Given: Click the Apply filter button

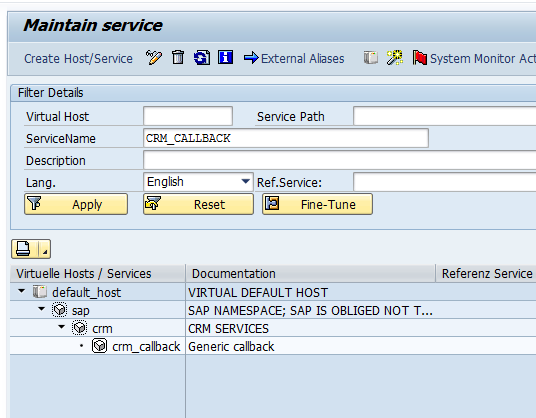Looking at the screenshot, I should [x=76, y=204].
